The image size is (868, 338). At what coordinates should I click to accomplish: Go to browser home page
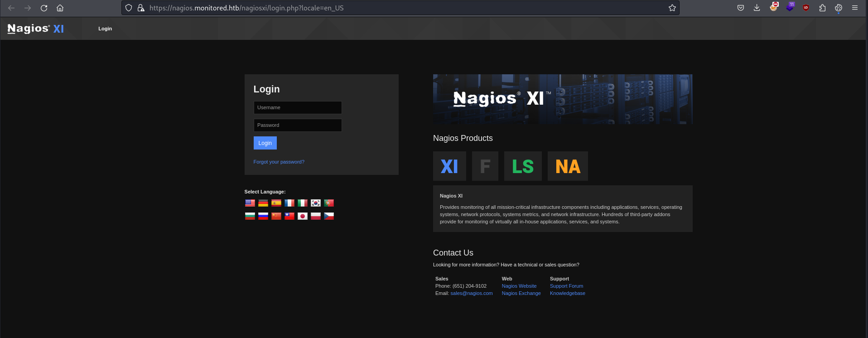(60, 8)
